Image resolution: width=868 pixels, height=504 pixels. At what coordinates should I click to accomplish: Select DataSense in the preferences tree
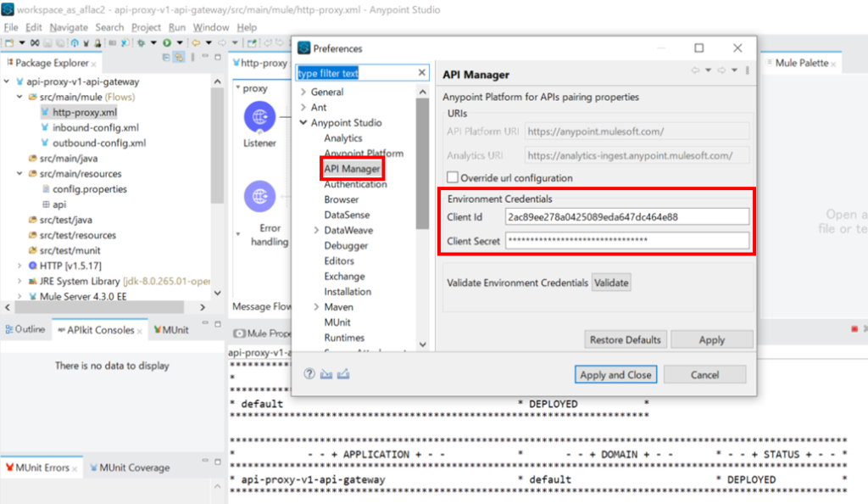click(347, 216)
